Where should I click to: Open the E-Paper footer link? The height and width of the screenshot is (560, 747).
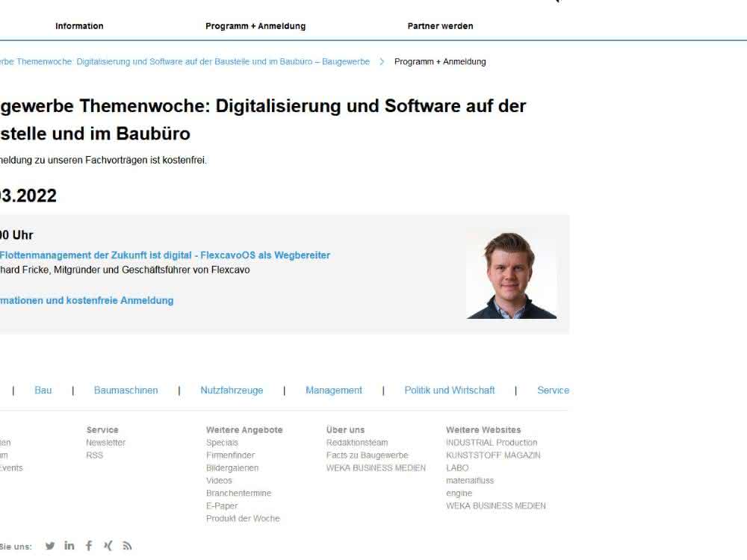[222, 505]
